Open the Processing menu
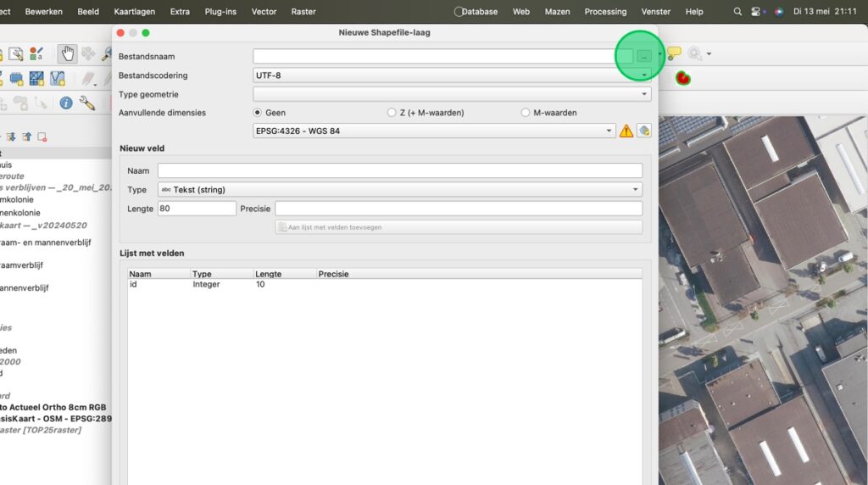Viewport: 868px width, 485px height. [605, 12]
